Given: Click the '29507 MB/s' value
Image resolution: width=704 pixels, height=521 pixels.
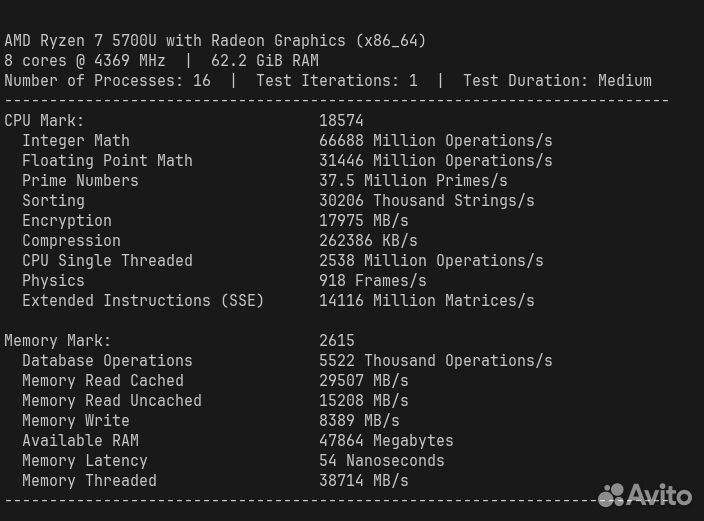Looking at the screenshot, I should 364,380.
